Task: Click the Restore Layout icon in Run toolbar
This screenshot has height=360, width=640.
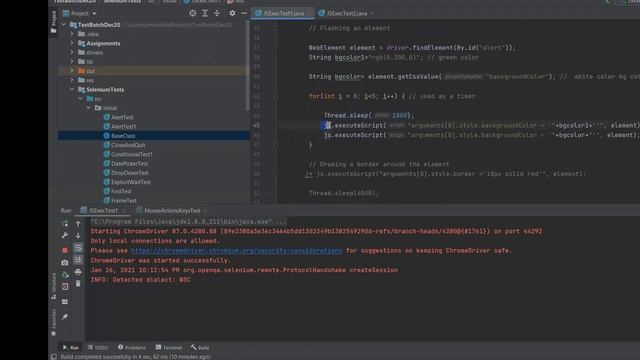Action: [x=65, y=302]
